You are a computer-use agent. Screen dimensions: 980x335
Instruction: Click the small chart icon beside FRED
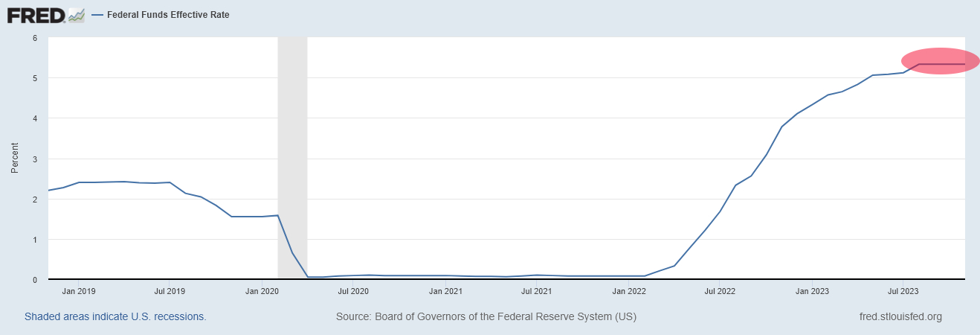(x=76, y=15)
